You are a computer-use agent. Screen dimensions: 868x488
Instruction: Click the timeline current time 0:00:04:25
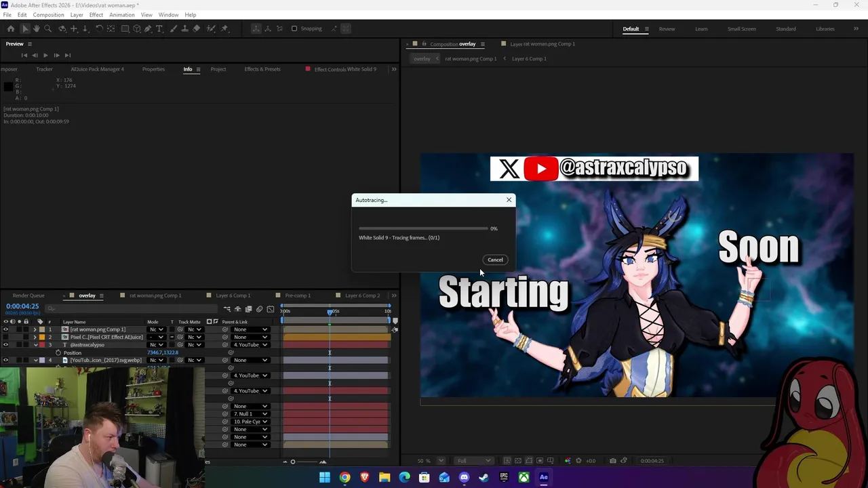pyautogui.click(x=22, y=306)
